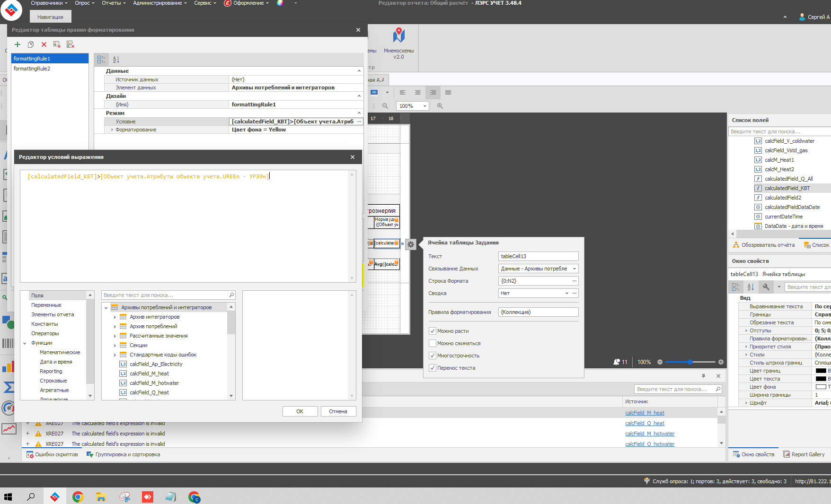Toggle the Можно расти checkbox
831x504 pixels.
[x=433, y=331]
